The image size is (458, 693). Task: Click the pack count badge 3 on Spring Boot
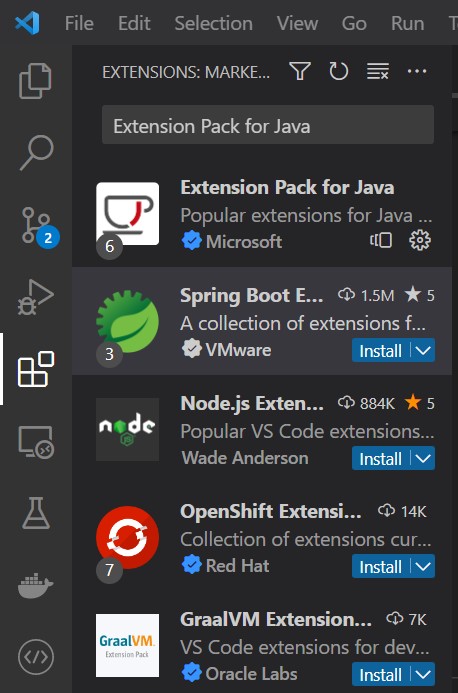coord(110,354)
